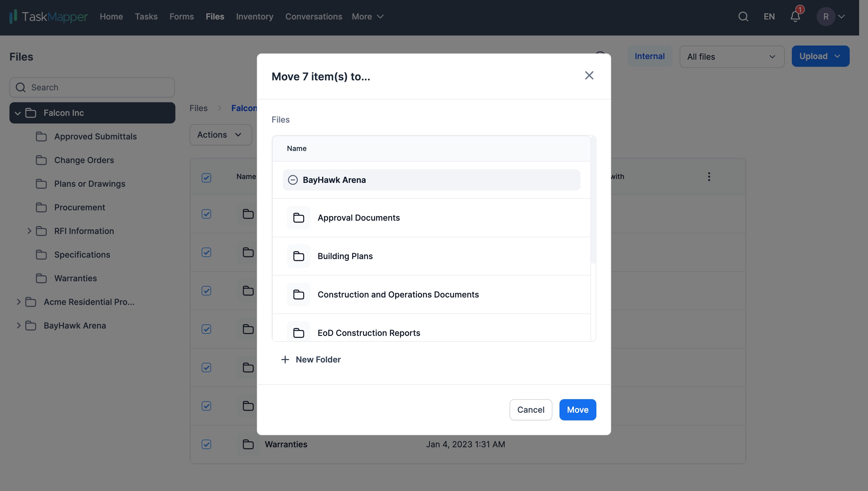This screenshot has height=491, width=868.
Task: Toggle the fifth file row checkbox
Action: click(206, 368)
